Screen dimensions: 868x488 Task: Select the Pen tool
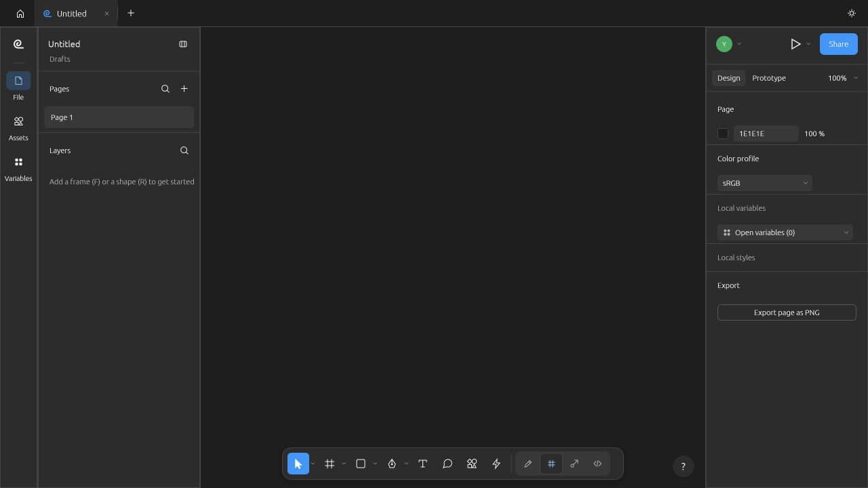(x=392, y=464)
